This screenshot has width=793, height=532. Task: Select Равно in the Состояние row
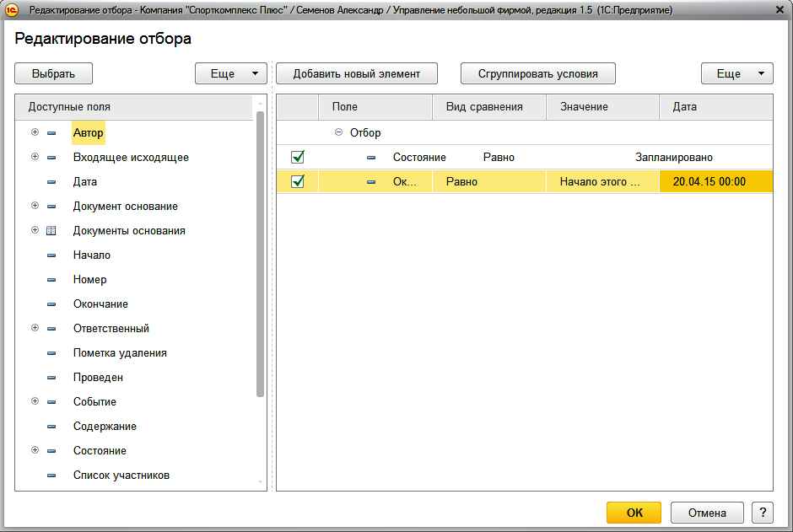pos(499,158)
